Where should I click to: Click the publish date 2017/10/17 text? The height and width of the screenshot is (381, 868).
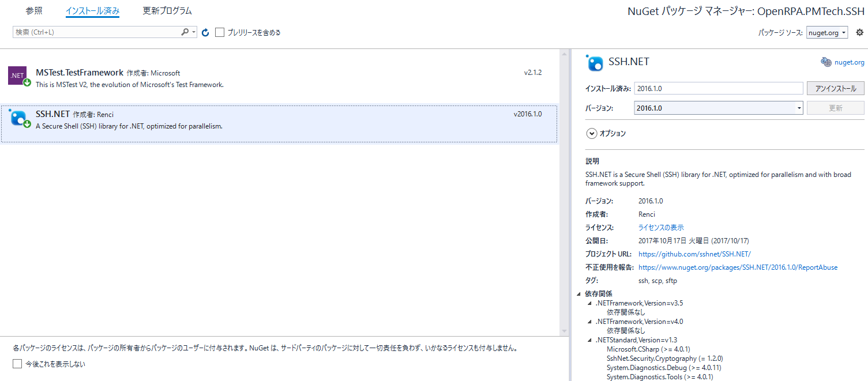(x=694, y=241)
